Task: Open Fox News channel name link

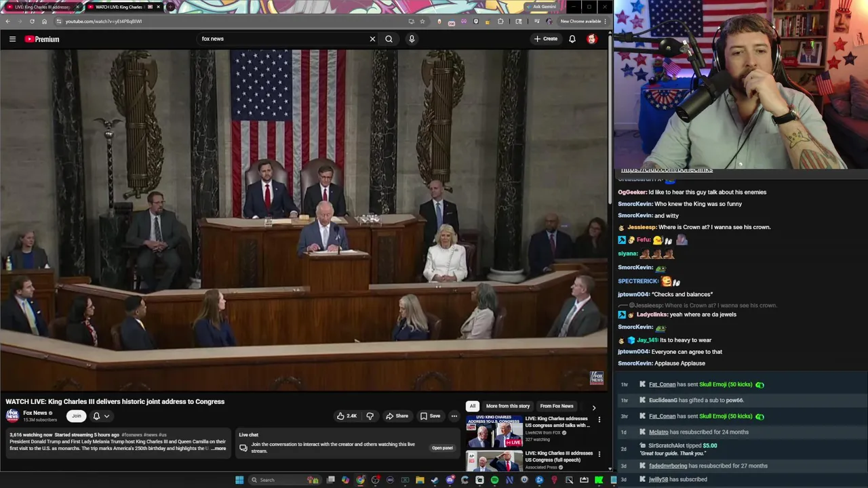Action: (x=35, y=413)
